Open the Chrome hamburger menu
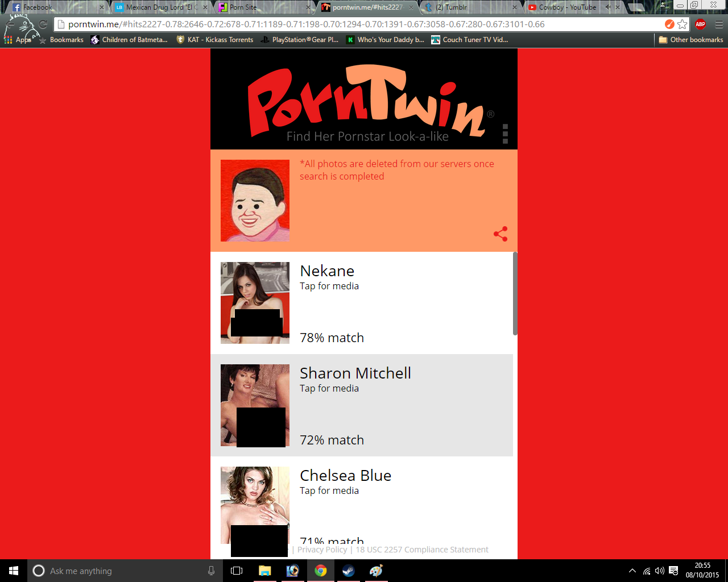Viewport: 728px width, 582px height. (x=718, y=24)
